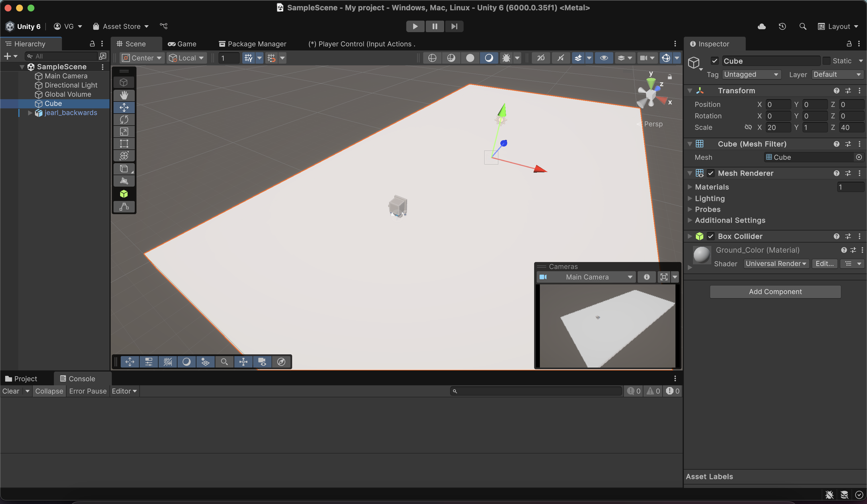Image resolution: width=867 pixels, height=504 pixels.
Task: Toggle Console Collapse button
Action: tap(49, 391)
